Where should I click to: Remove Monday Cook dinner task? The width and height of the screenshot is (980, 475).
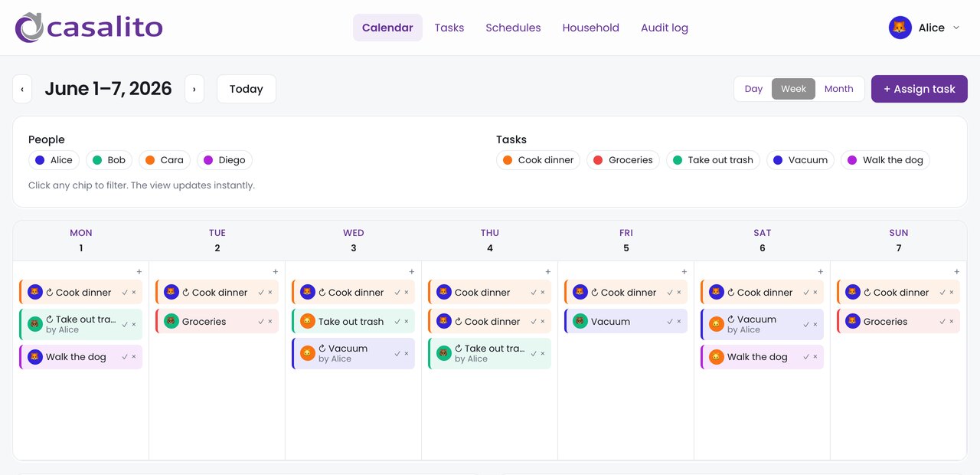point(134,293)
